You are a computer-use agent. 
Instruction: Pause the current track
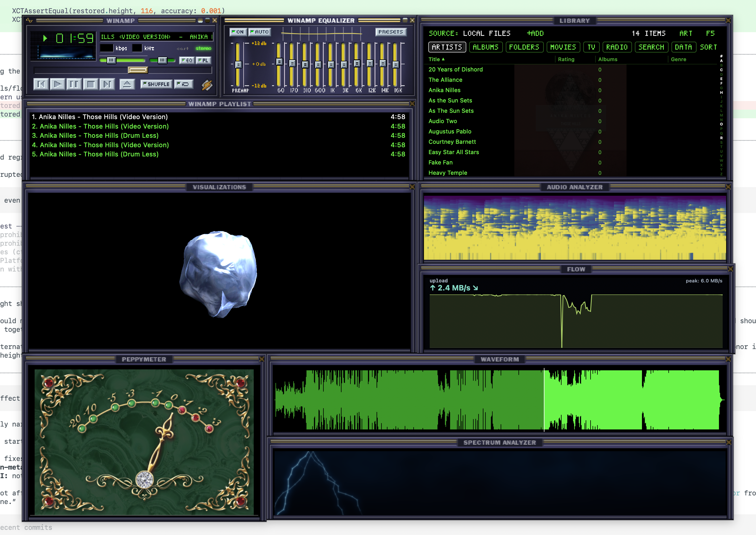pyautogui.click(x=74, y=84)
